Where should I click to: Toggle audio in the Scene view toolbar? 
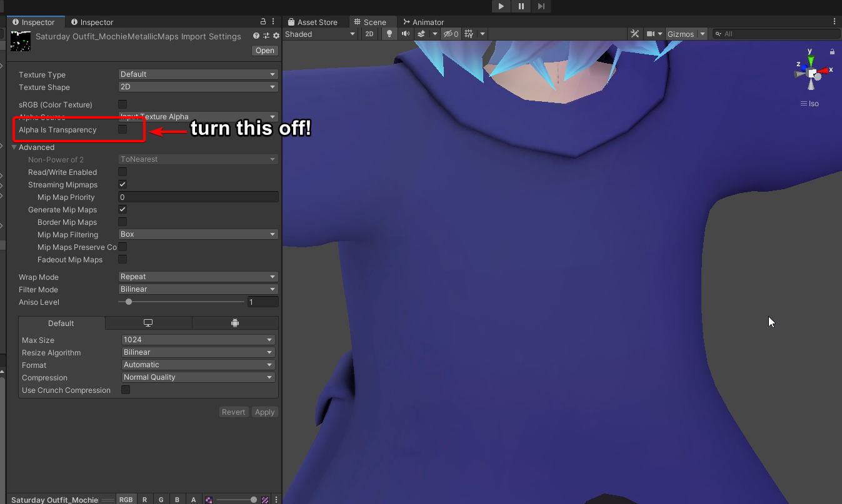click(405, 34)
